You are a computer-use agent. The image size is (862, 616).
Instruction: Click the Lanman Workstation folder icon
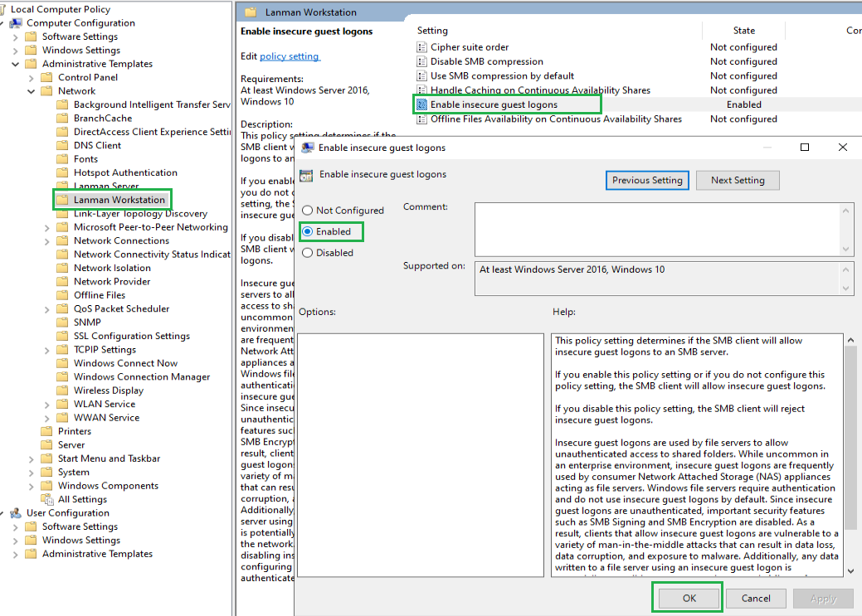coord(62,199)
